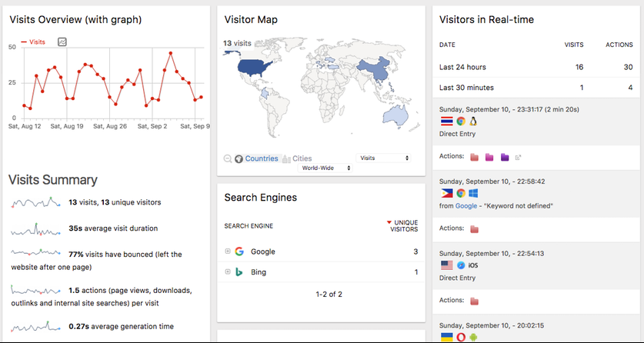Click the Google unique visitors value 3
This screenshot has height=343, width=644.
pos(415,251)
